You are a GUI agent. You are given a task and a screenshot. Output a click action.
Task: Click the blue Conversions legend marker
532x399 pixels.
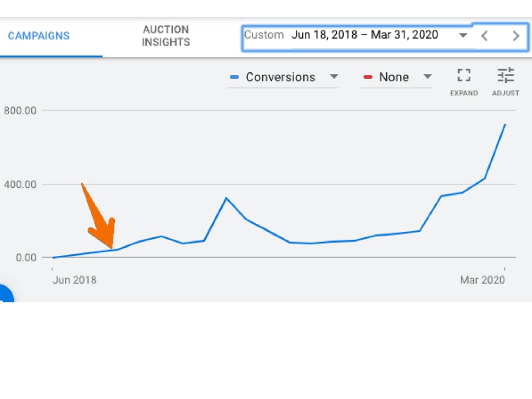point(235,77)
